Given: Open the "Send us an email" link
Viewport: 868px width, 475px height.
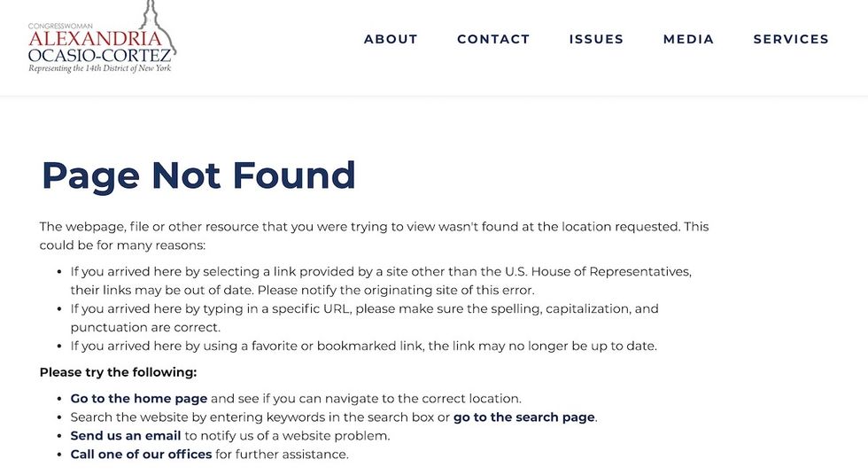Looking at the screenshot, I should click(x=126, y=436).
